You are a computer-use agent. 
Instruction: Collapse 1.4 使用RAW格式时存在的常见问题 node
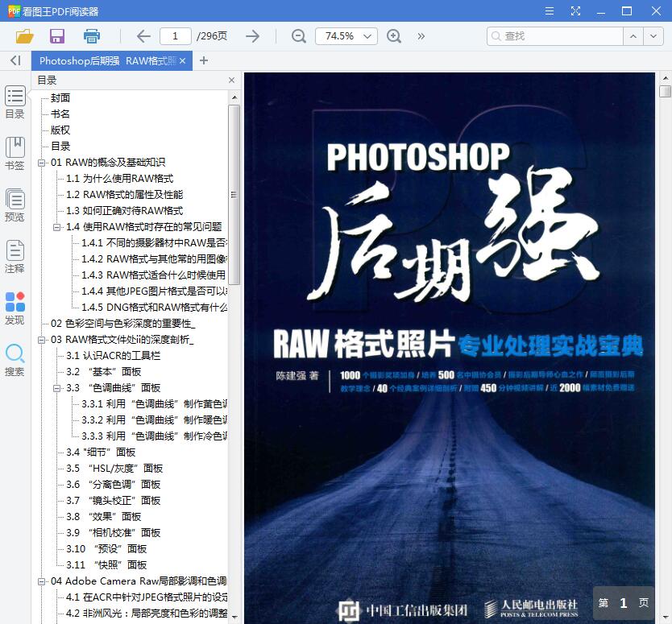[56, 227]
